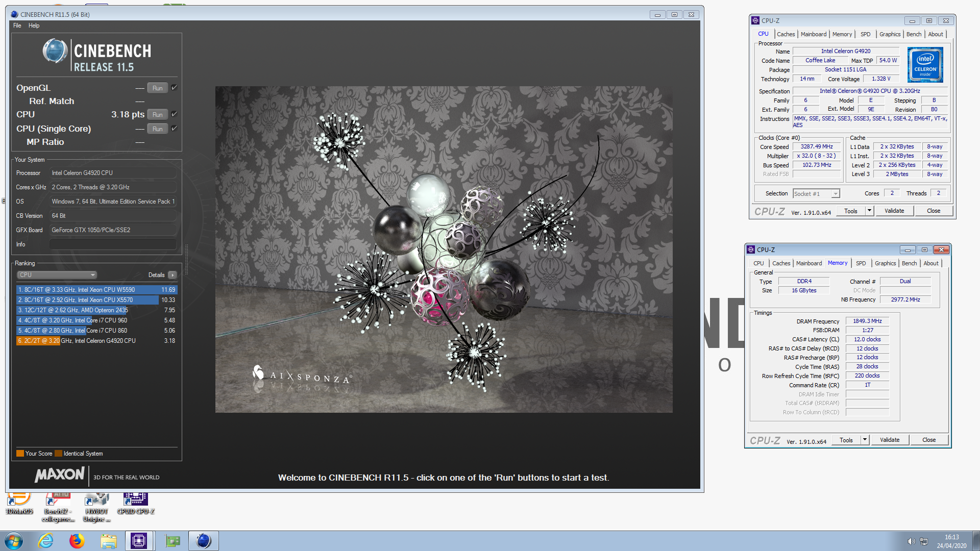The image size is (980, 551).
Task: Switch to SPD tab in bottom CPU-Z
Action: [x=861, y=263]
